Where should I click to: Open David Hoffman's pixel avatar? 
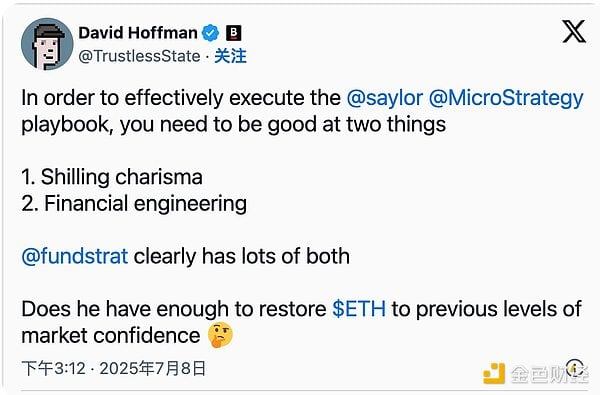[47, 44]
